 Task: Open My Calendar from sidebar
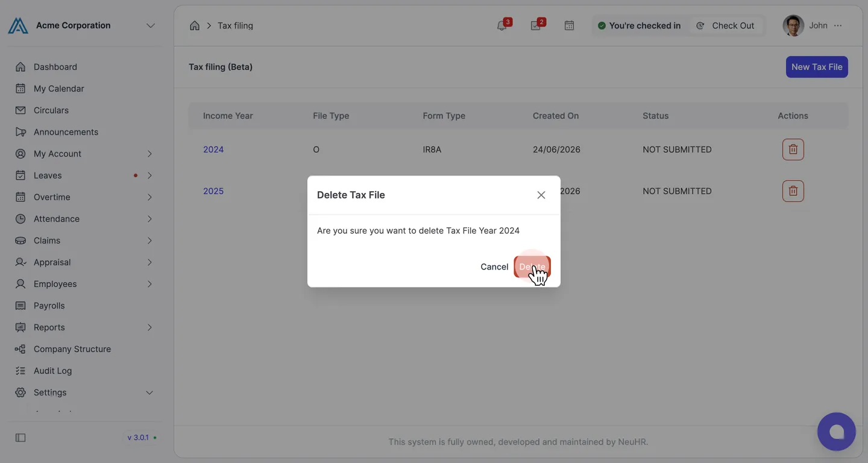click(x=58, y=89)
